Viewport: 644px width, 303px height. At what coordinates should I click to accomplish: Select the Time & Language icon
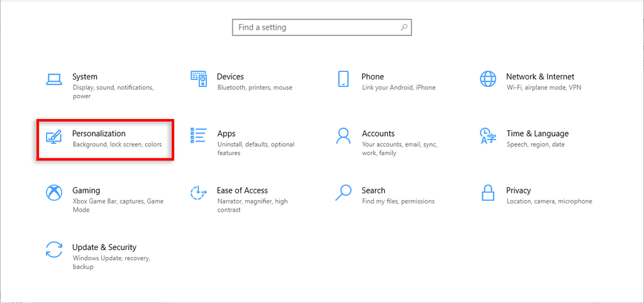point(488,136)
